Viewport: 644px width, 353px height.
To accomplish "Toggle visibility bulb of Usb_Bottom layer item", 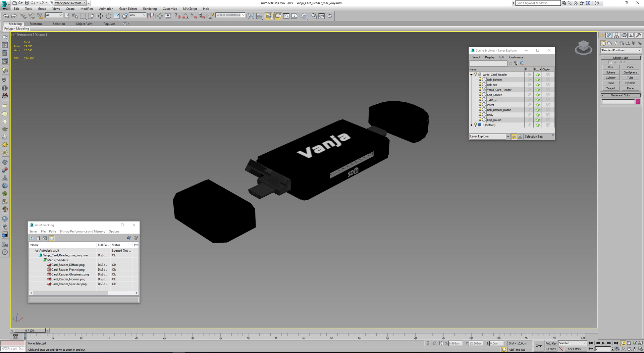I will click(x=480, y=80).
